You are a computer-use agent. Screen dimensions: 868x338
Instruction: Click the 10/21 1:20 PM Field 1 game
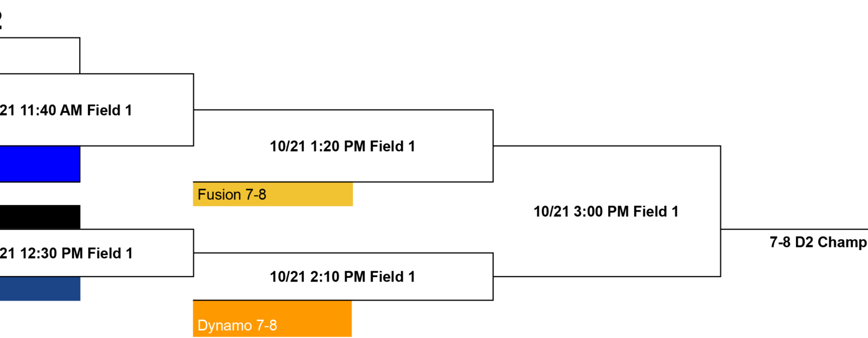click(342, 146)
